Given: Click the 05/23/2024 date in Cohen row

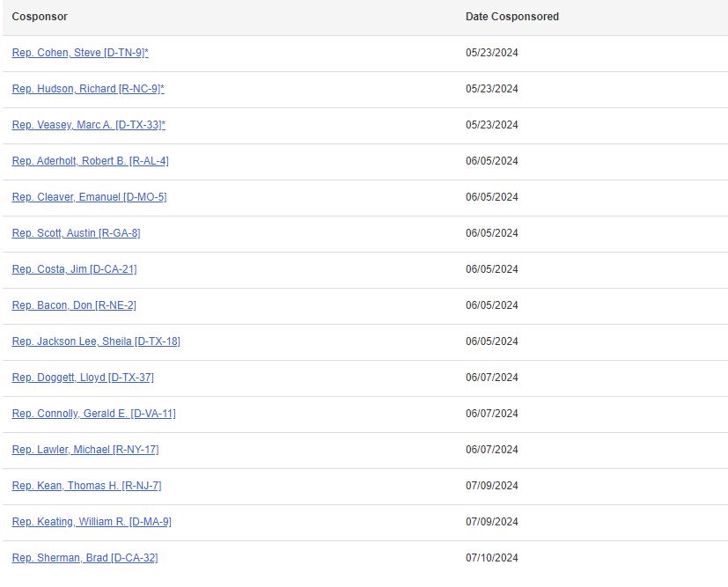Looking at the screenshot, I should point(491,53).
